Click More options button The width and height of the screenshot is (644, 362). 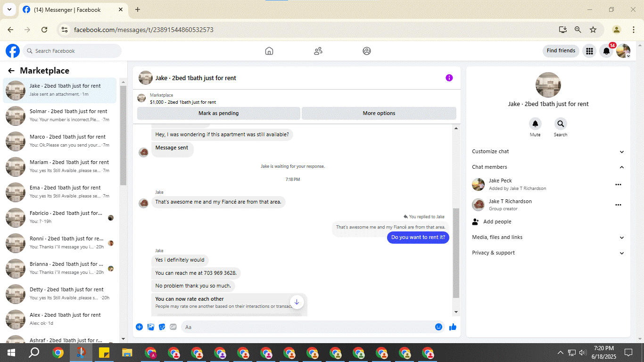(379, 113)
